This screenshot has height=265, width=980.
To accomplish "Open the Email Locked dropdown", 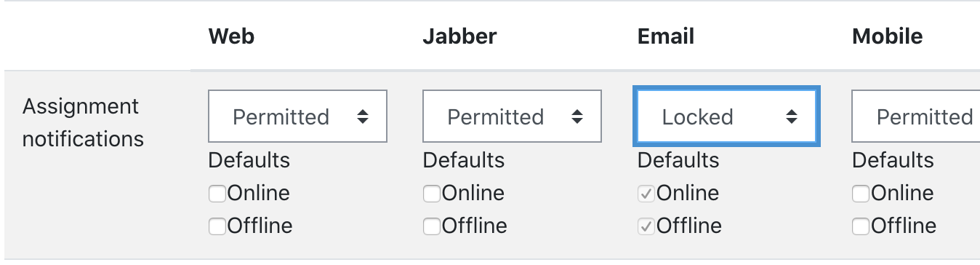I will point(727,116).
